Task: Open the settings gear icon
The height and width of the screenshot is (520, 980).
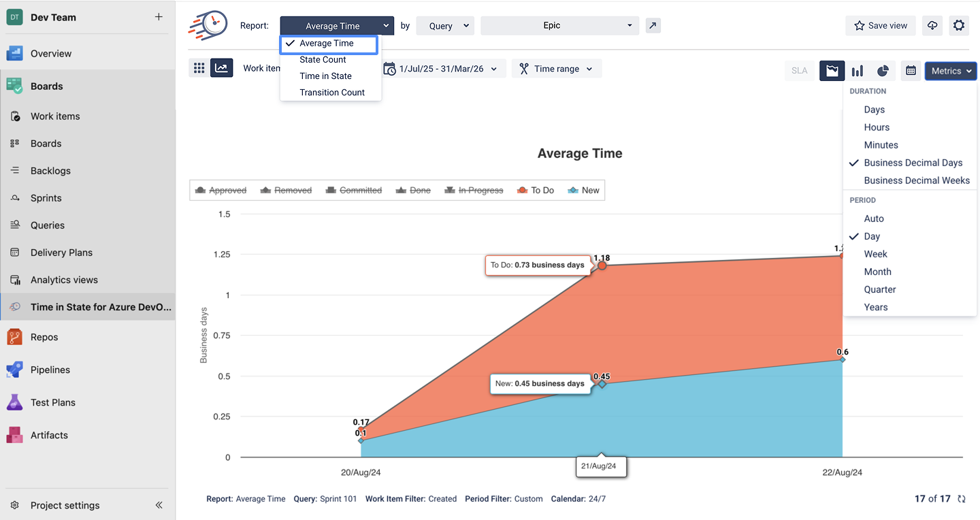Action: 959,26
